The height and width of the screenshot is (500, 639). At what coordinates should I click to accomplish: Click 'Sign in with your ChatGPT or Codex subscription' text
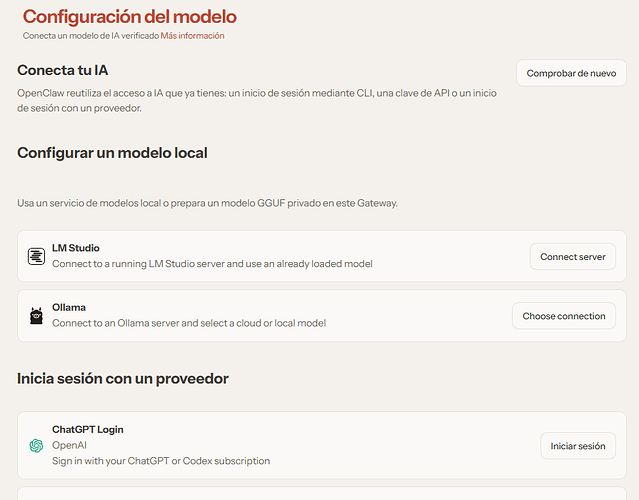[x=161, y=461]
